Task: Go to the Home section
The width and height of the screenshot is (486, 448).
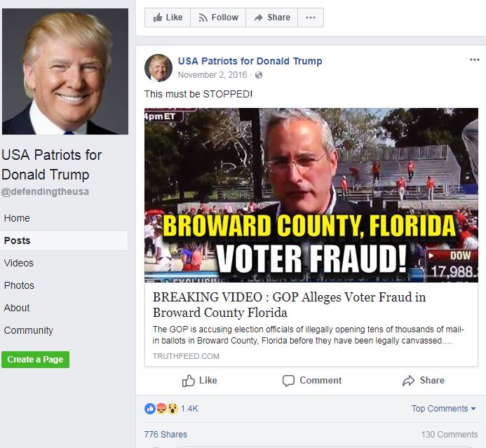Action: 17,218
